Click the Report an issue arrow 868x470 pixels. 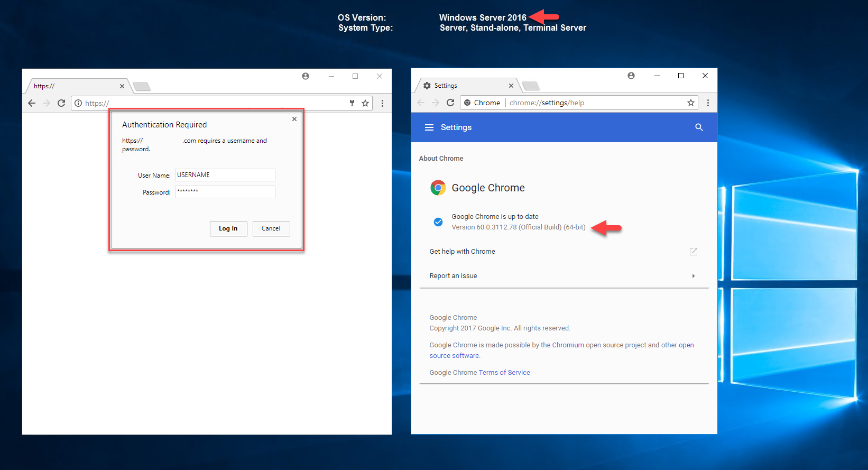(x=694, y=276)
